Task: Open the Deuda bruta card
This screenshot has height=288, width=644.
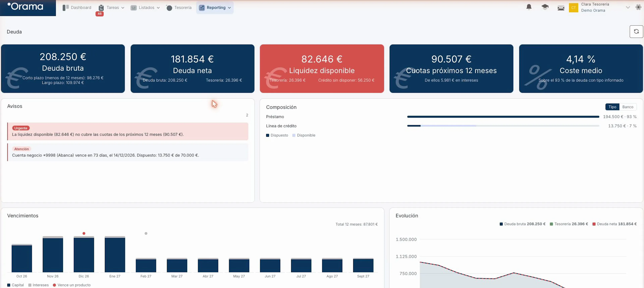Action: (x=63, y=68)
